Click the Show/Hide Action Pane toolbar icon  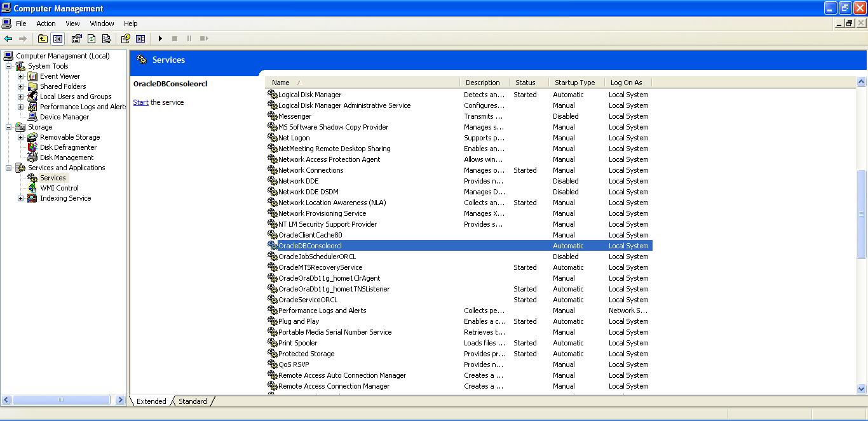tap(140, 39)
